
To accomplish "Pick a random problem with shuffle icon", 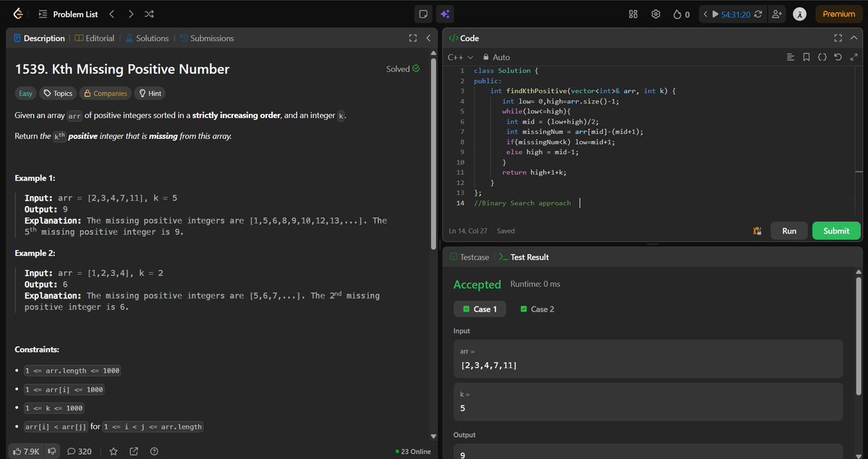I will click(149, 14).
